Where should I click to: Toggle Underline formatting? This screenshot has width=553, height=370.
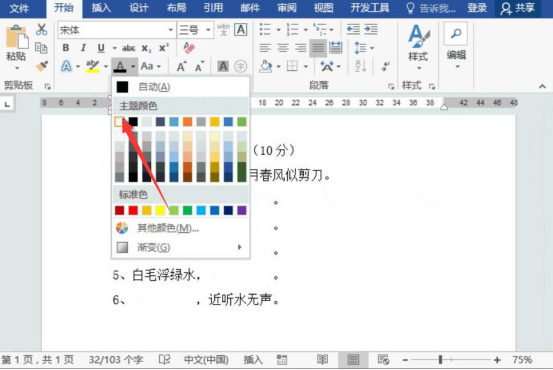(101, 48)
